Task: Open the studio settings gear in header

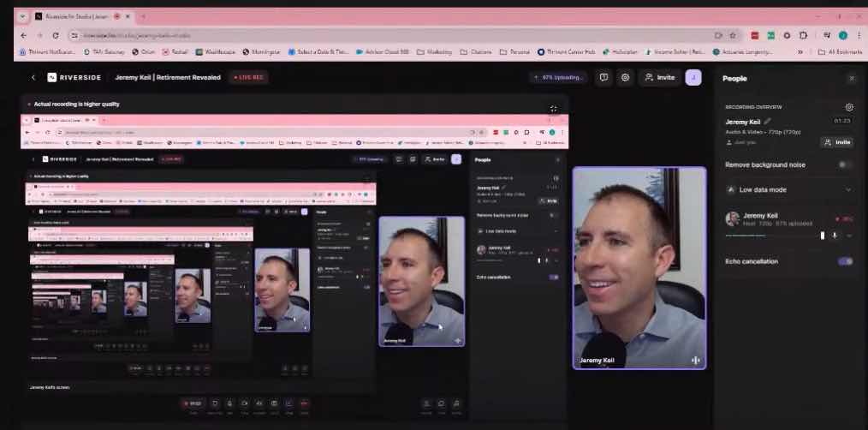Action: coord(625,78)
